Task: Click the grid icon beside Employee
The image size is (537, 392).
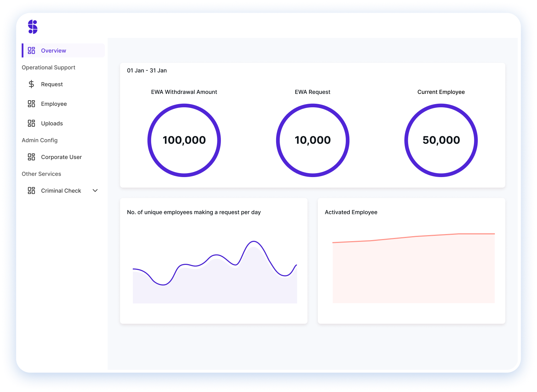Action: click(32, 104)
